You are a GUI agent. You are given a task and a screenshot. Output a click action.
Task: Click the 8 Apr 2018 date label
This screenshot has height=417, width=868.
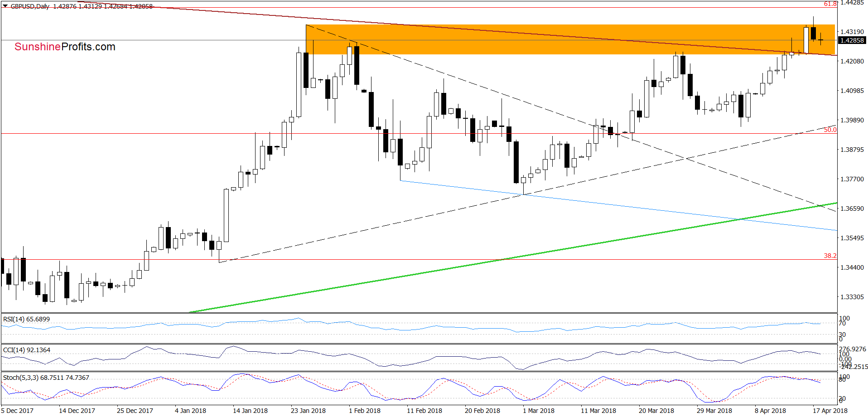(x=770, y=411)
